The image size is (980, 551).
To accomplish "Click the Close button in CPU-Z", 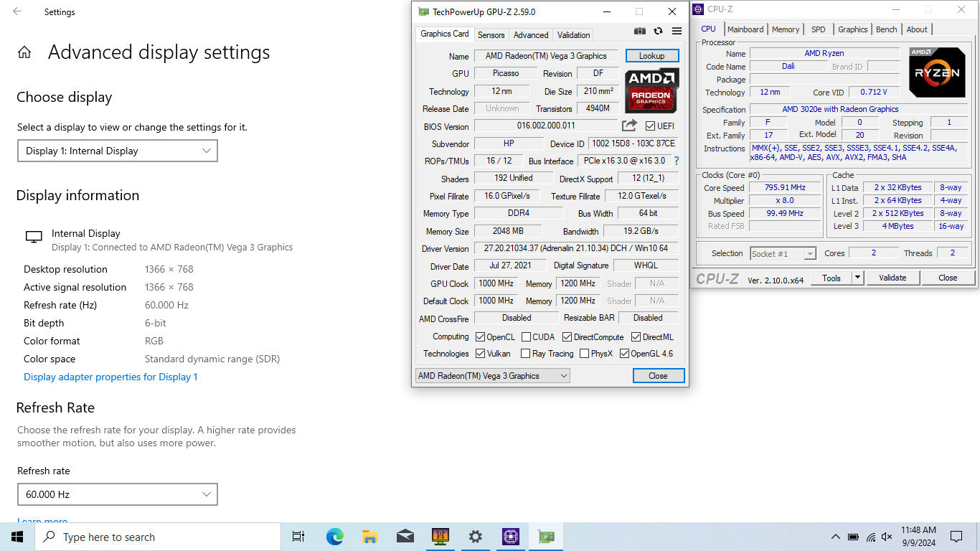I will pyautogui.click(x=948, y=278).
